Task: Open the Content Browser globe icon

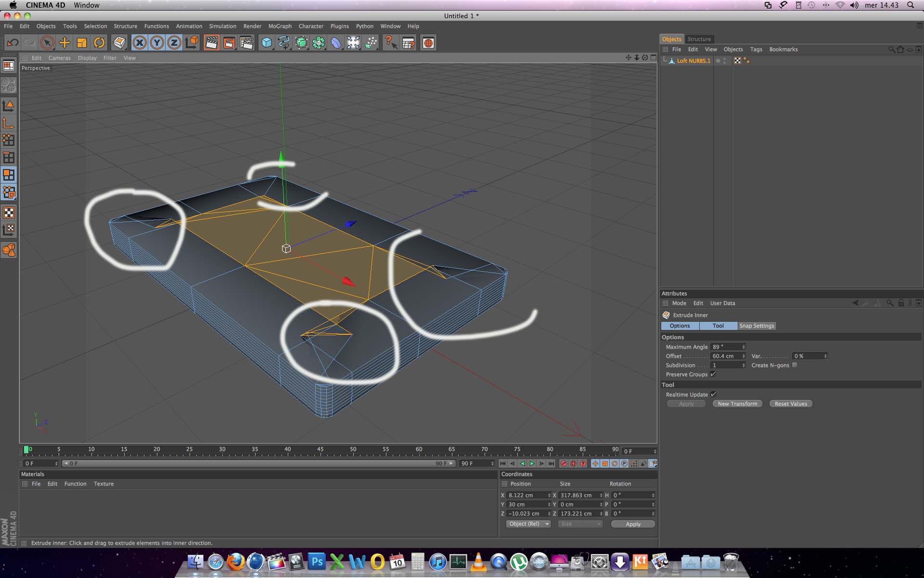Action: point(428,43)
